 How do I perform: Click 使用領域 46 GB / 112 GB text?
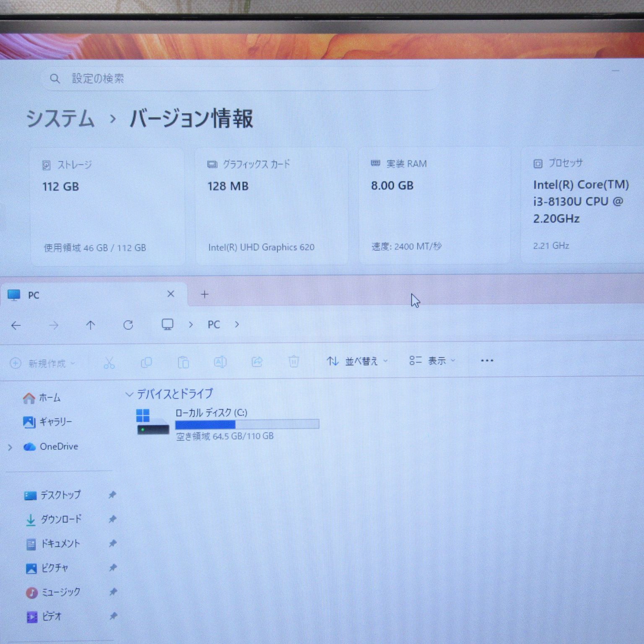[x=95, y=248]
